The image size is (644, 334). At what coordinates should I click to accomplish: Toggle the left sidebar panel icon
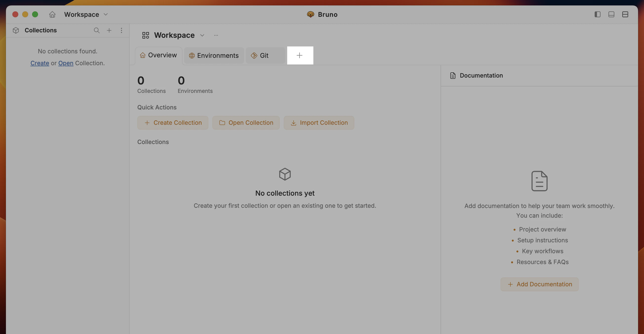click(597, 14)
